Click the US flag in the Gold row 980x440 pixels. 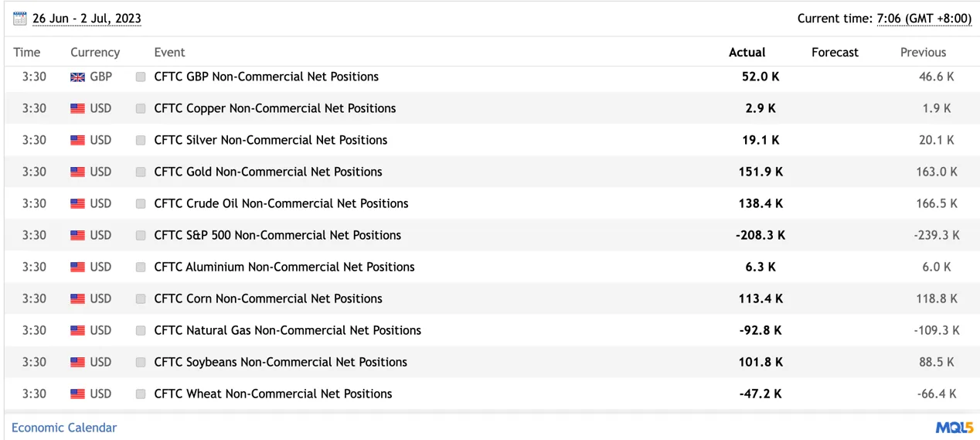coord(78,172)
